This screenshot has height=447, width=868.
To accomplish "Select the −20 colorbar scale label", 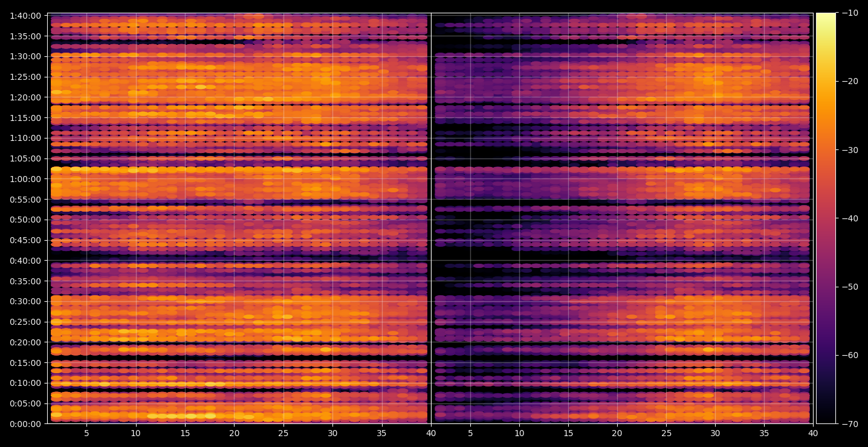I will 849,82.
